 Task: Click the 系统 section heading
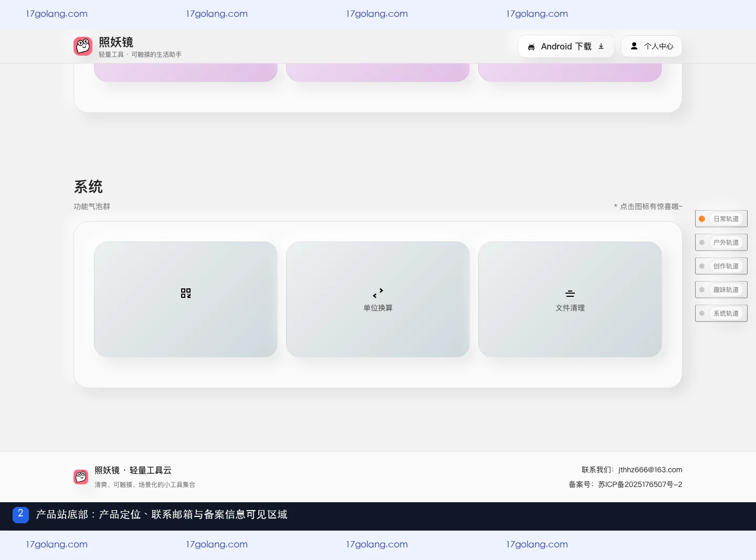(88, 186)
